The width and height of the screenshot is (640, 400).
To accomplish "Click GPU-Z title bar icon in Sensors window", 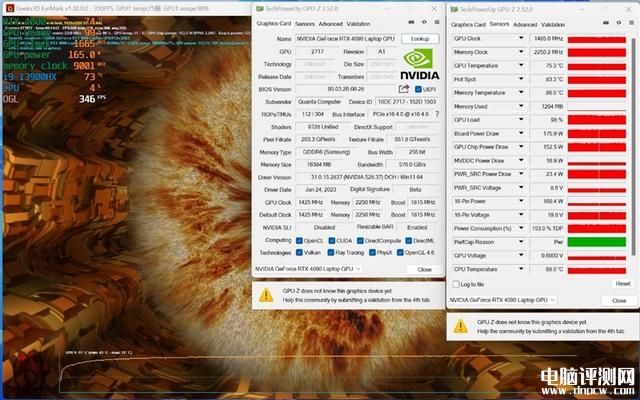I will pyautogui.click(x=454, y=9).
